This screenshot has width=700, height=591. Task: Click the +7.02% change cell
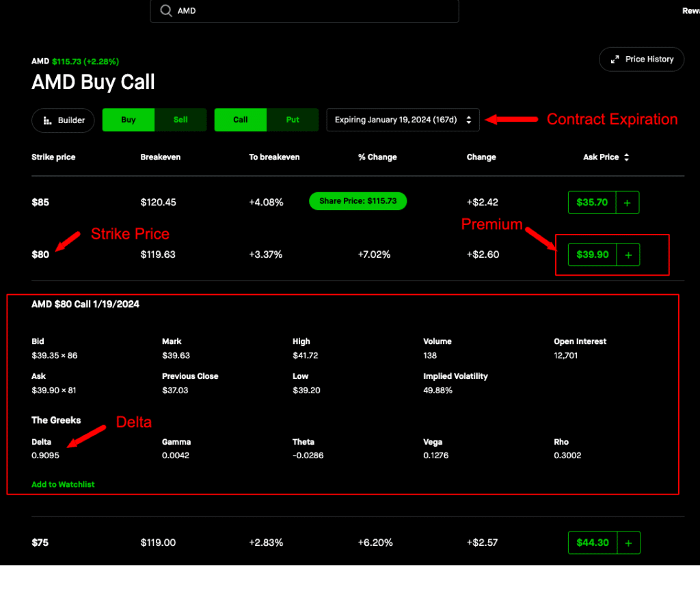(x=374, y=254)
